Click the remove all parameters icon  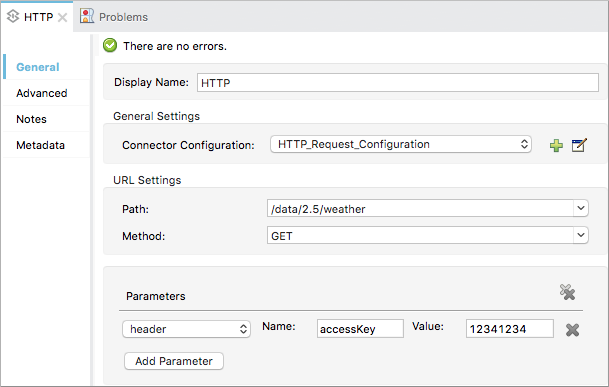pyautogui.click(x=567, y=292)
